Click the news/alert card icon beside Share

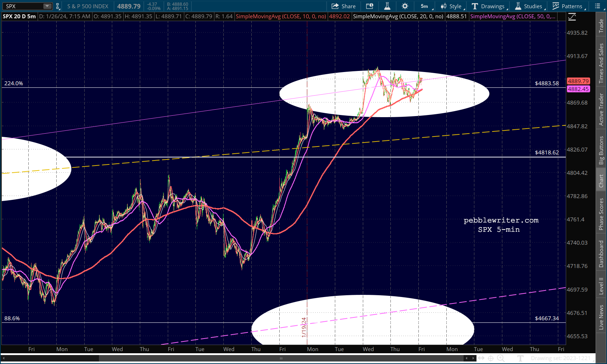(369, 6)
